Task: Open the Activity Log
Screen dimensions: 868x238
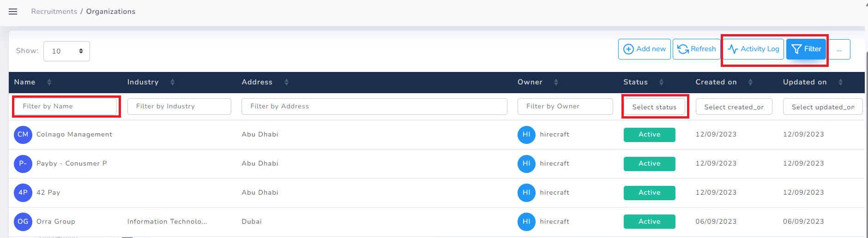Action: tap(753, 49)
